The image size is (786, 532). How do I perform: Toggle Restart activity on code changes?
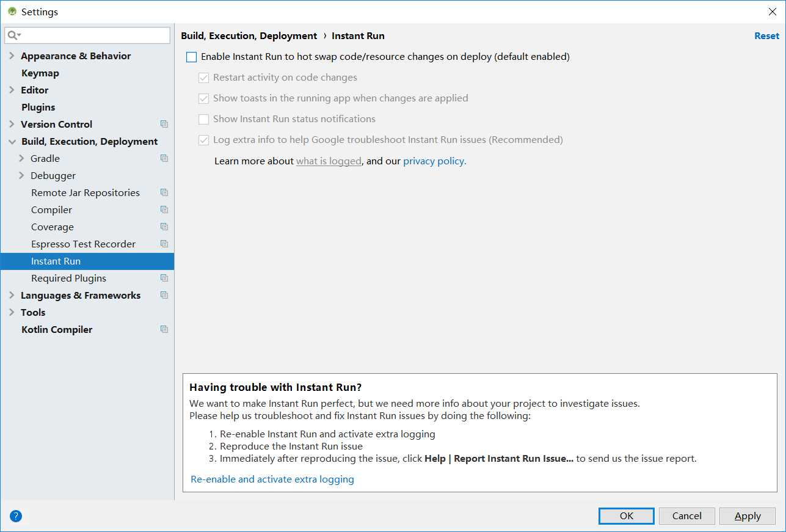point(204,78)
